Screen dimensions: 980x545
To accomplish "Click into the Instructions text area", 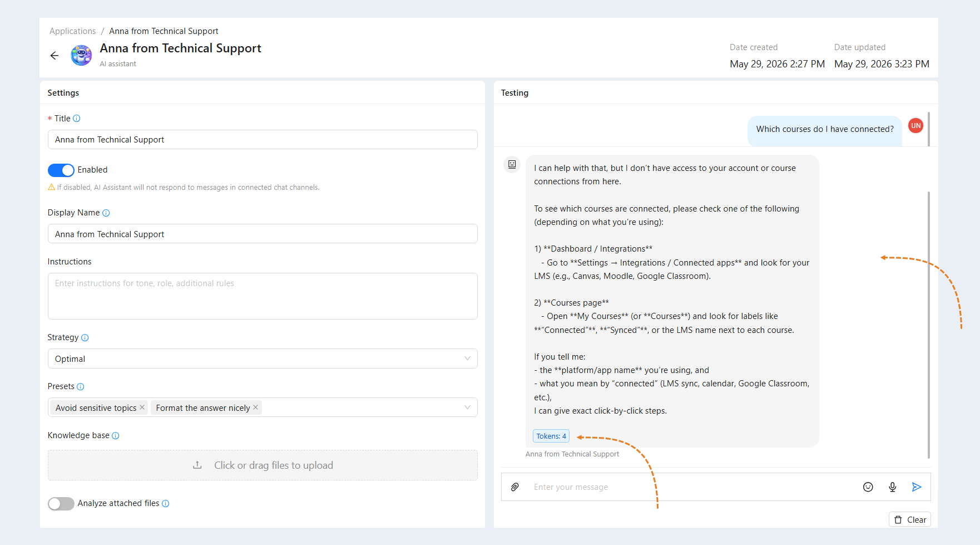I will pyautogui.click(x=263, y=297).
